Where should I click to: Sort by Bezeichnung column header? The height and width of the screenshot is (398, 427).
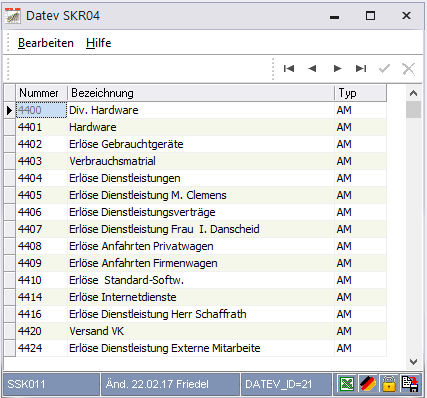point(201,93)
